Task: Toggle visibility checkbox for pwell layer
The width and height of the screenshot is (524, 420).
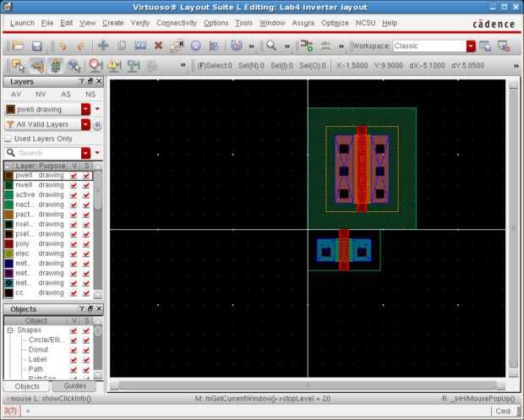Action: point(74,176)
